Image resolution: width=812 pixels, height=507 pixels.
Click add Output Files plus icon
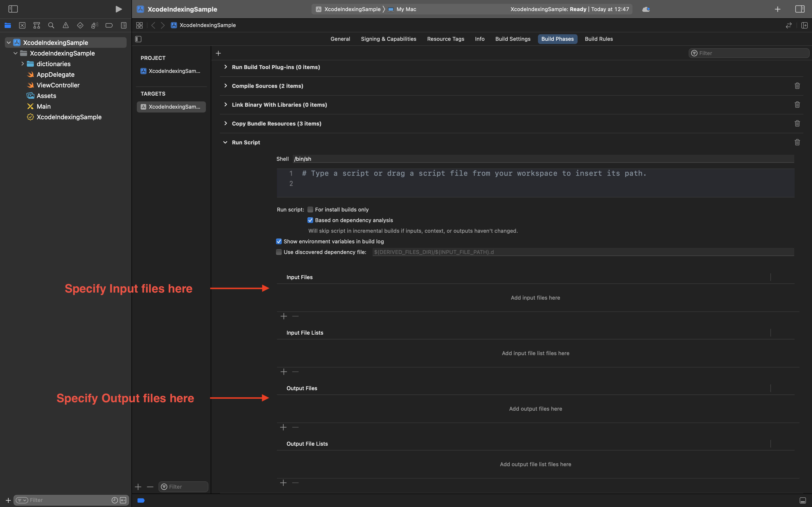click(283, 427)
